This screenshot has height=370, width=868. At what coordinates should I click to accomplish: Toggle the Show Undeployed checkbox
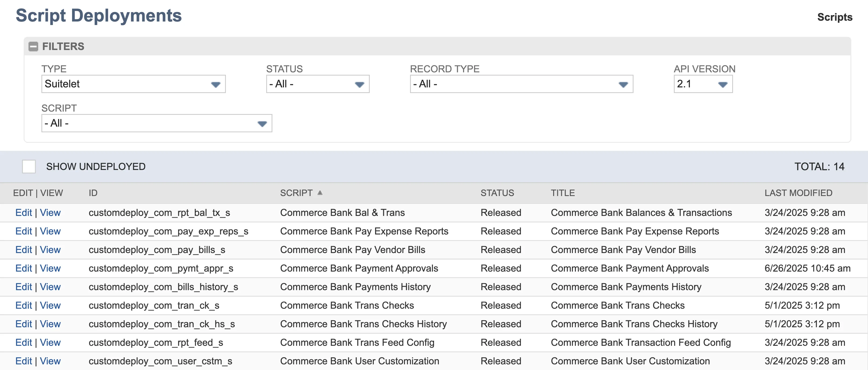[x=29, y=166]
